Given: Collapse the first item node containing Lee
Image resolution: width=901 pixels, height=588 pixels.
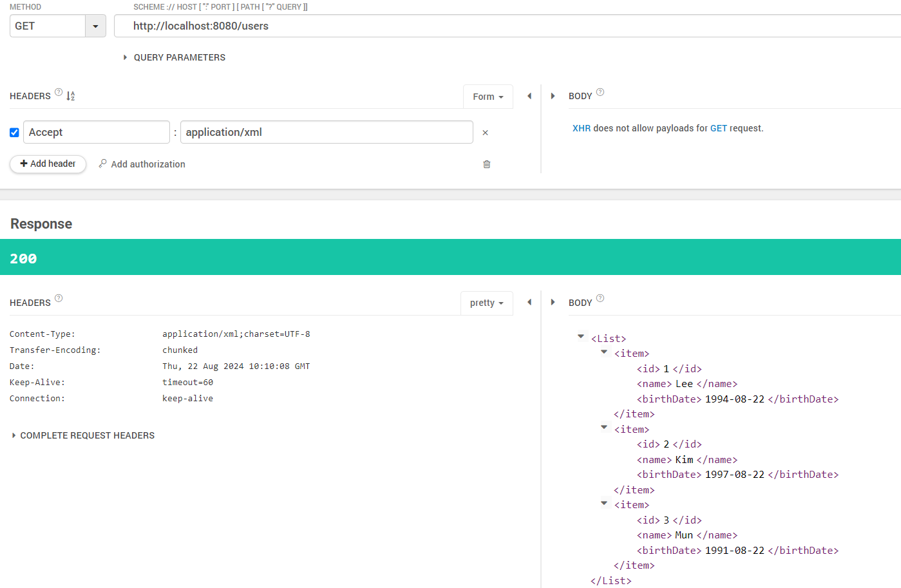Looking at the screenshot, I should tap(604, 352).
